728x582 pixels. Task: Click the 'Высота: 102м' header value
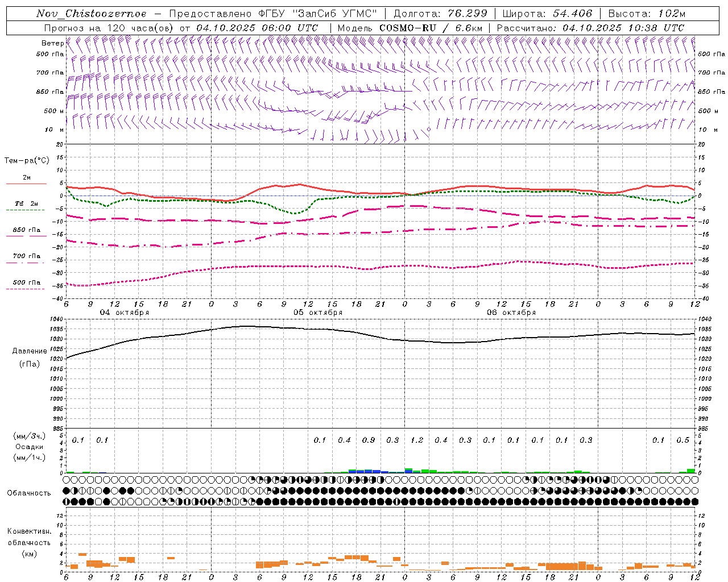(x=647, y=14)
